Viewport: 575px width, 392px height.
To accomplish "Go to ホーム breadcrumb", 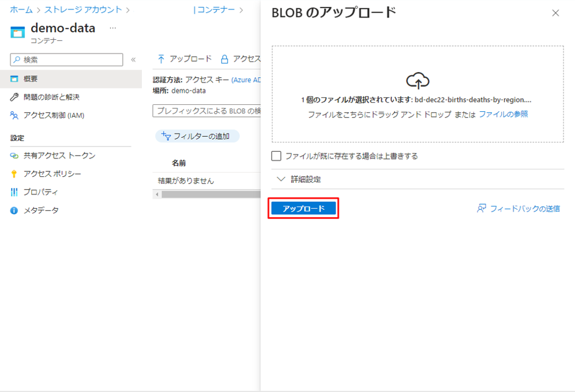I will 21,10.
